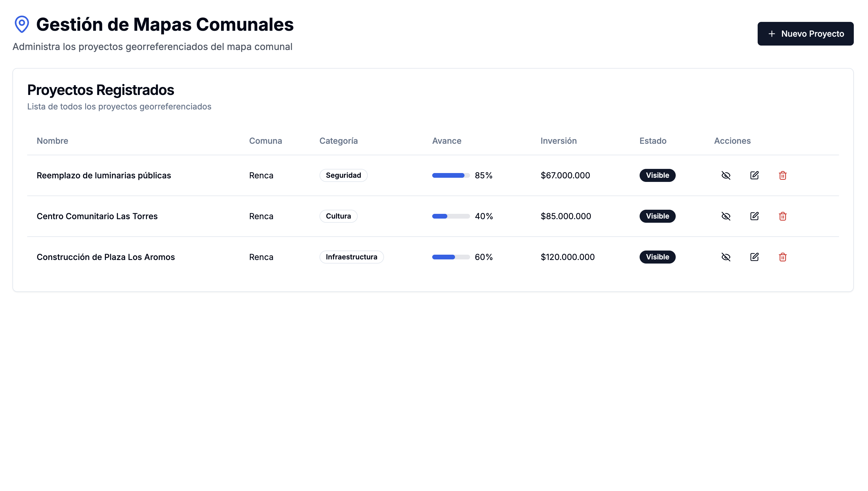
Task: Click the Avance column header
Action: (x=446, y=141)
